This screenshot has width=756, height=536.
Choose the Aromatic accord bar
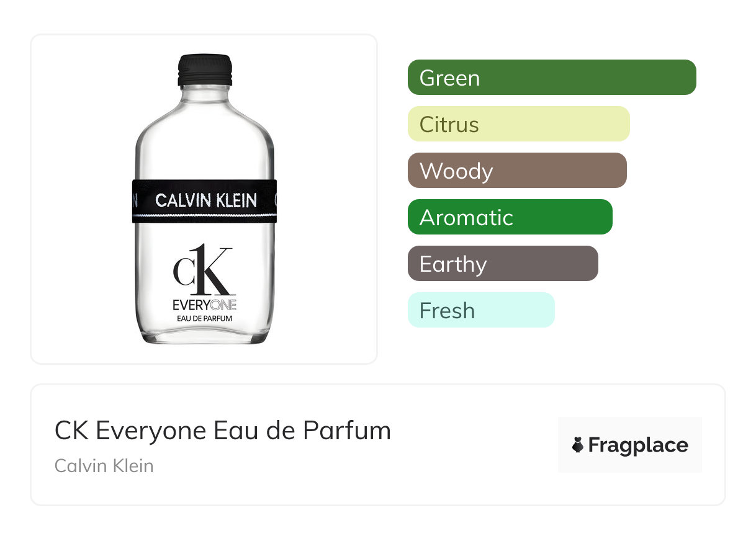510,217
